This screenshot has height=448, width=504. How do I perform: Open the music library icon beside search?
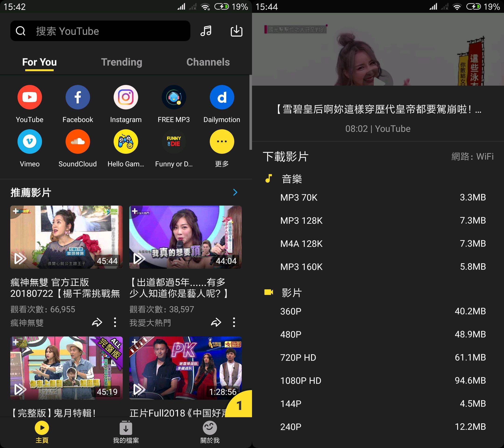click(206, 31)
